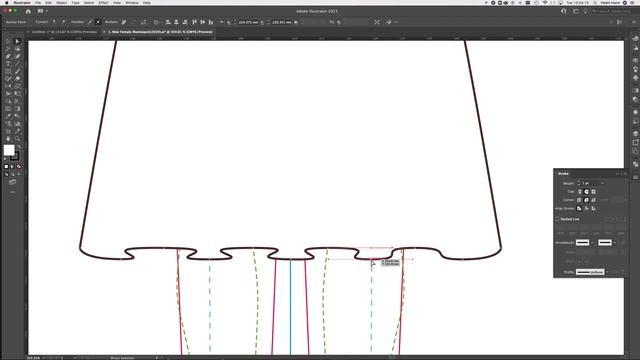The height and width of the screenshot is (360, 640).
Task: Choose Bevel Join corner option
Action: point(593,200)
